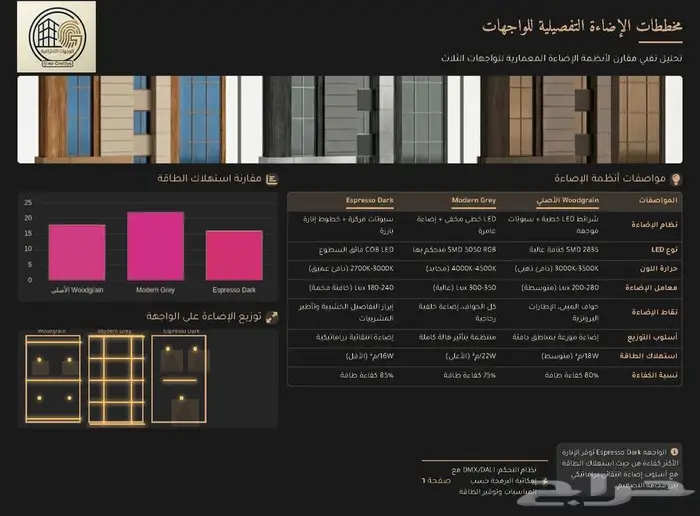700x516 pixels.
Task: Click the معامل الإضاءة row label
Action: 651,288
